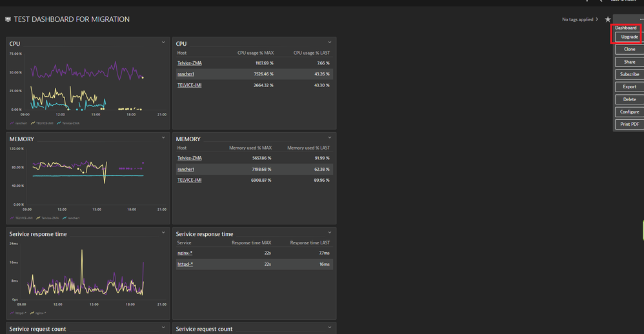This screenshot has width=644, height=334.
Task: Click Memory used % MAX column header
Action: [x=250, y=148]
